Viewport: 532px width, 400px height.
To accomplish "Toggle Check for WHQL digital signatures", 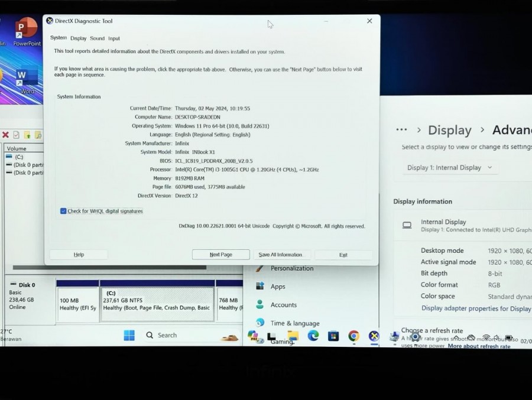I will pos(63,211).
